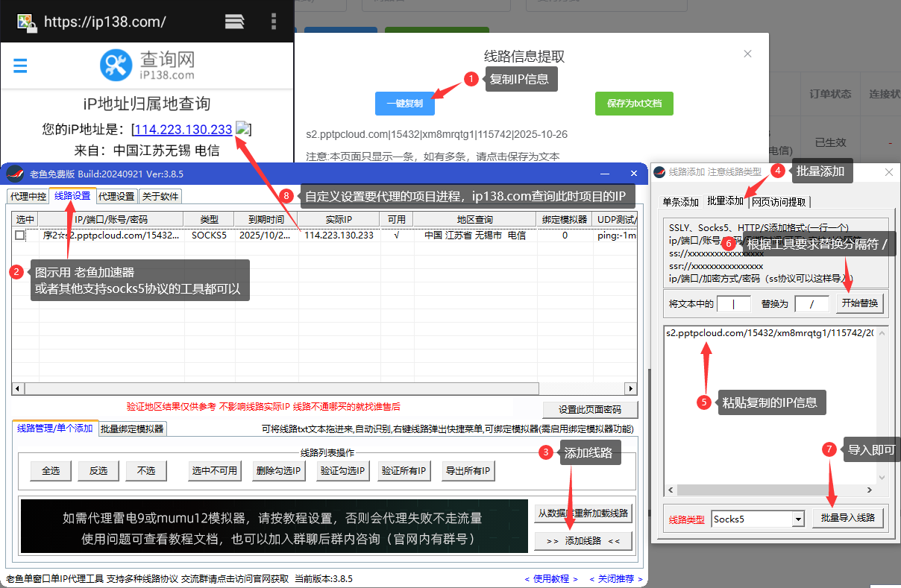Click the 验证所有IP button
Image resolution: width=901 pixels, height=588 pixels.
pos(404,471)
